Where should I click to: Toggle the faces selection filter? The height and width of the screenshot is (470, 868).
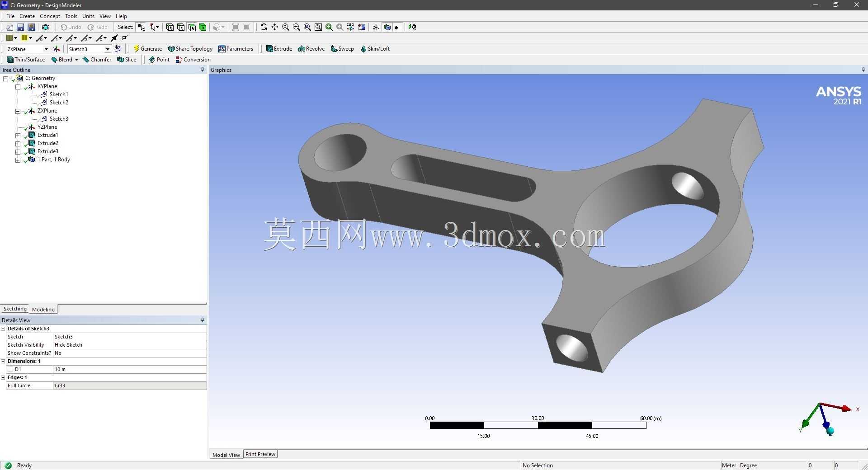192,27
